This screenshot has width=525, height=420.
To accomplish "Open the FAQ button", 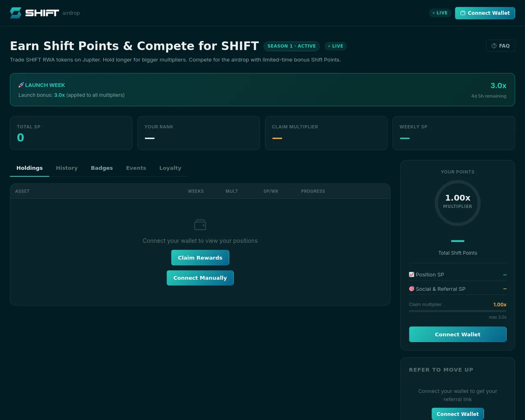I will click(x=500, y=46).
